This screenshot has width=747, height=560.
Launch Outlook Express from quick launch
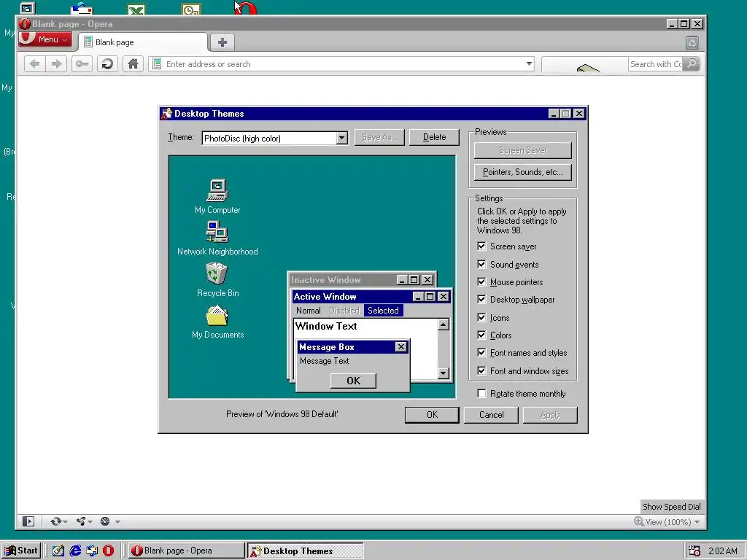coord(92,551)
